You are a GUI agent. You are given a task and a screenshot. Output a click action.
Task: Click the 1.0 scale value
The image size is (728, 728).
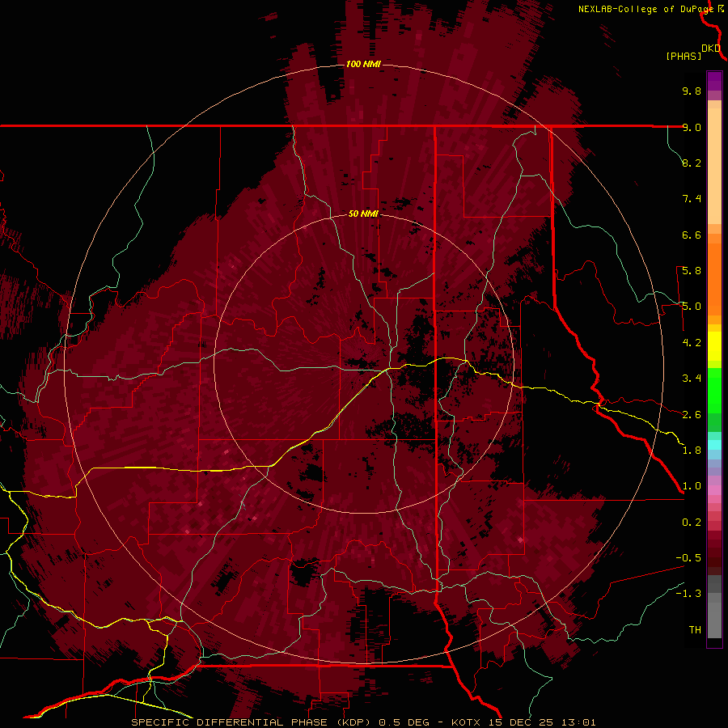[692, 486]
